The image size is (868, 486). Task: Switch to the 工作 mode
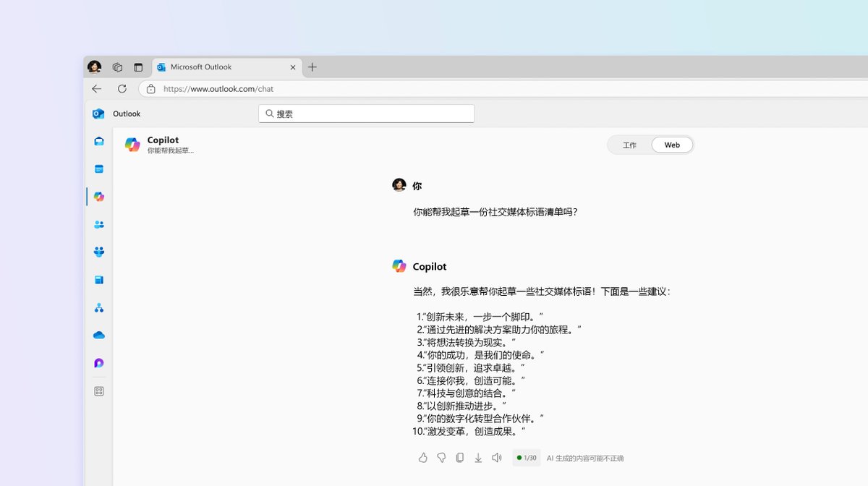(630, 145)
